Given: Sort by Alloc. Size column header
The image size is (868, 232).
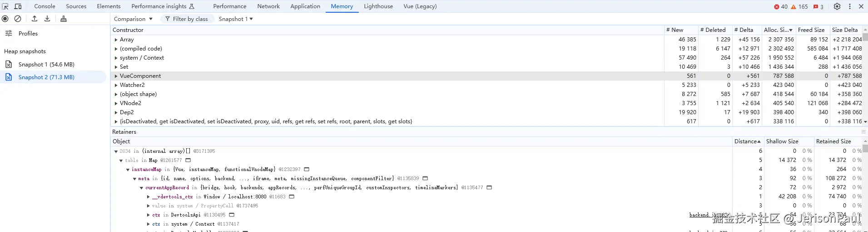Looking at the screenshot, I should (x=779, y=30).
